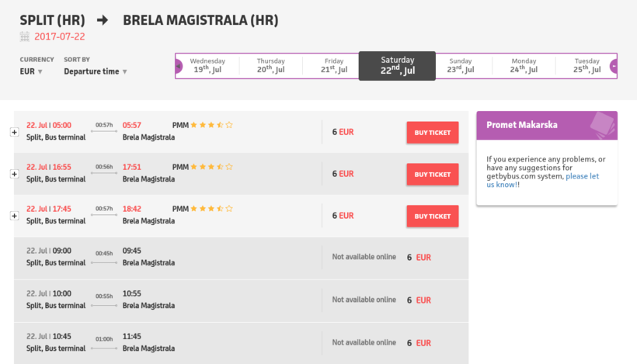Buy ticket for the 17:45 bus

coord(432,217)
